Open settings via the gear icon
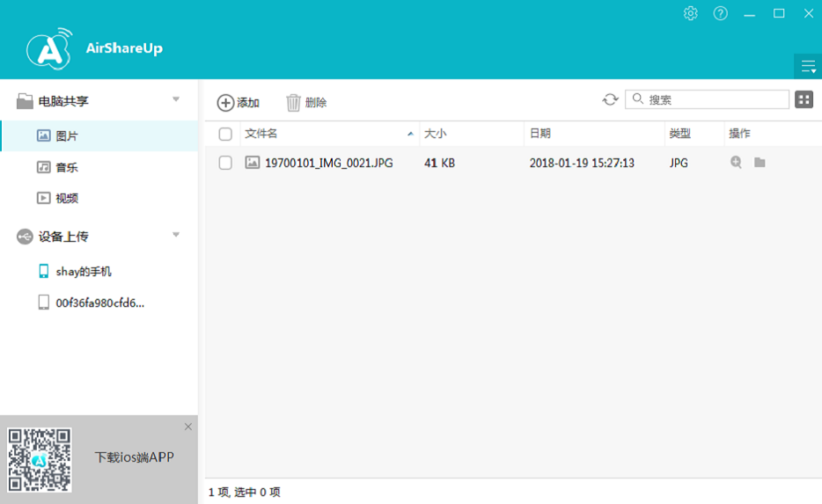Image resolution: width=822 pixels, height=504 pixels. [690, 13]
